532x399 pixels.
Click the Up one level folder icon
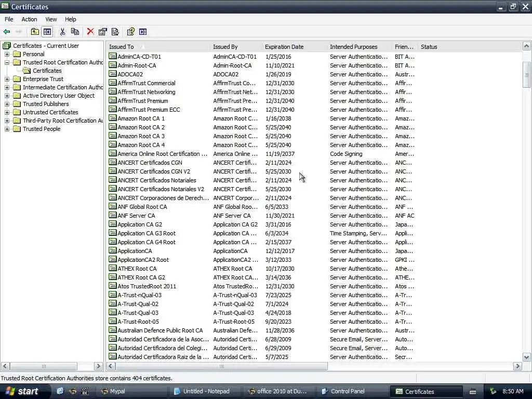click(x=35, y=32)
